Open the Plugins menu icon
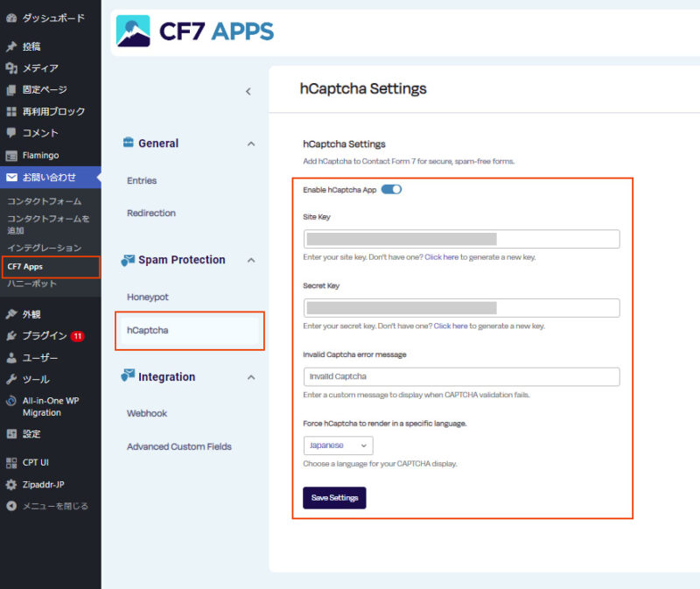This screenshot has width=700, height=589. click(x=11, y=335)
